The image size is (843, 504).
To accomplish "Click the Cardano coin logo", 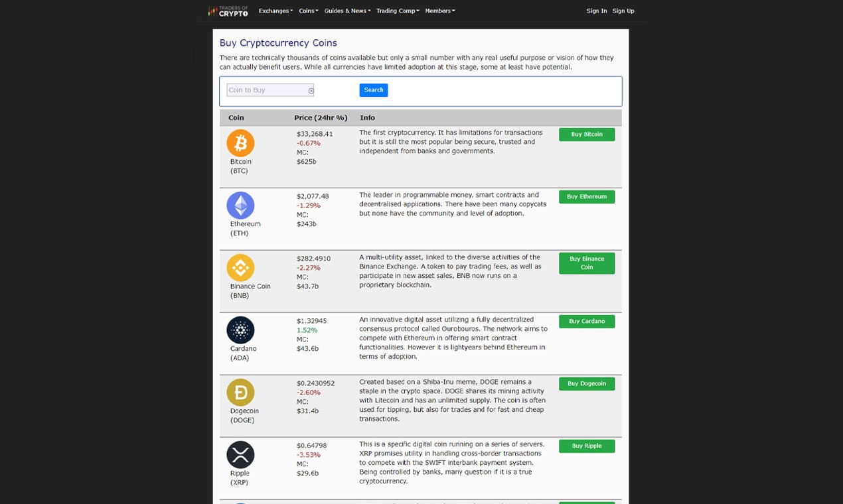I will tap(240, 330).
